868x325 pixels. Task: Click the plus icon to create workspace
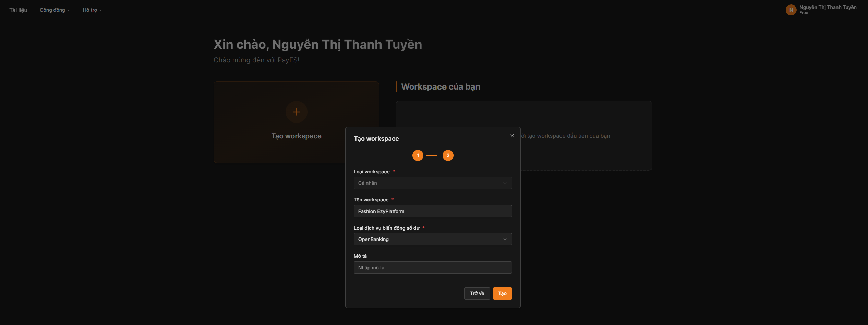point(296,112)
